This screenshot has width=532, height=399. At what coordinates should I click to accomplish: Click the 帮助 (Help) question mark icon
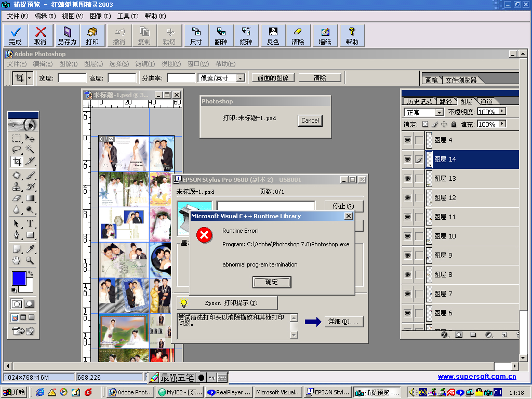point(352,35)
